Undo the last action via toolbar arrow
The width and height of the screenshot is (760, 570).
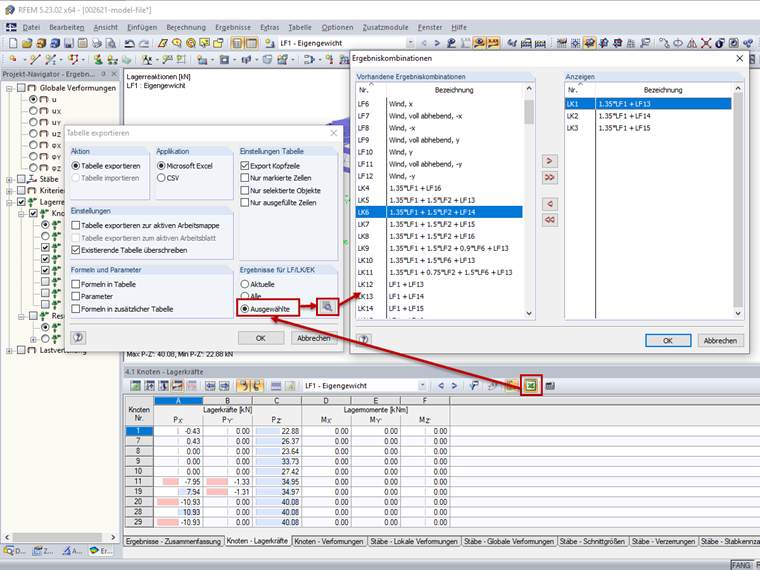129,43
